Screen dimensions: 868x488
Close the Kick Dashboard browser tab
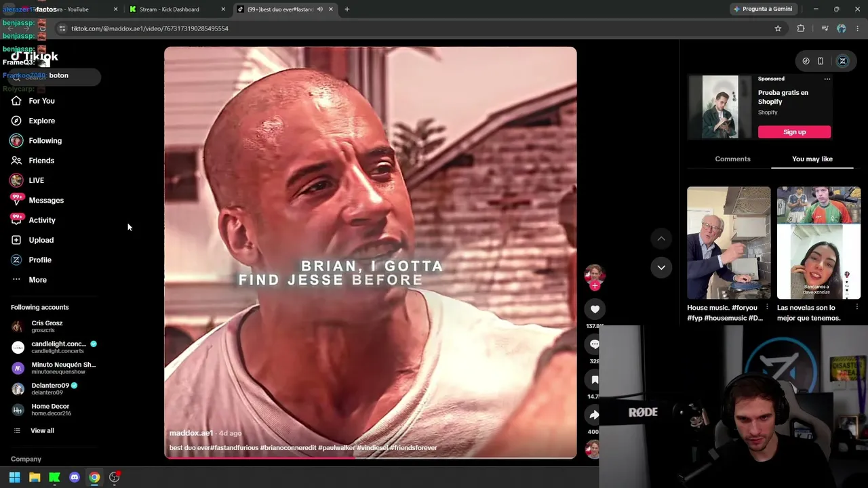(x=223, y=9)
